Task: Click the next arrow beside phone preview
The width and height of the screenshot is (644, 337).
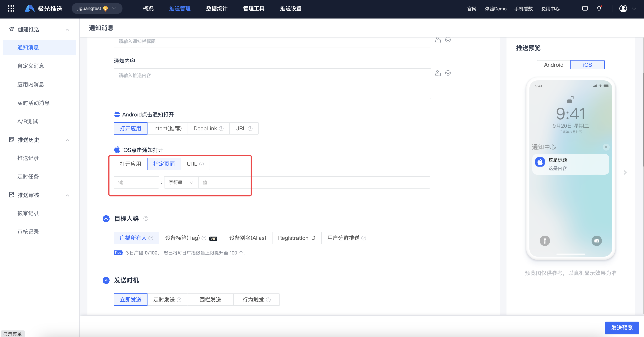Action: 625,172
